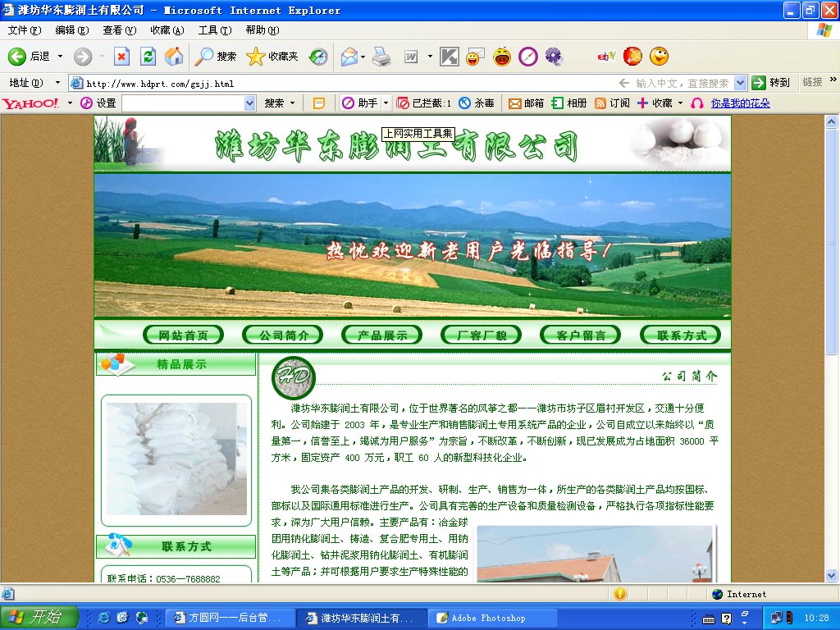Click Yahoo toolbar 杀毒 antivirus button

pos(477,103)
